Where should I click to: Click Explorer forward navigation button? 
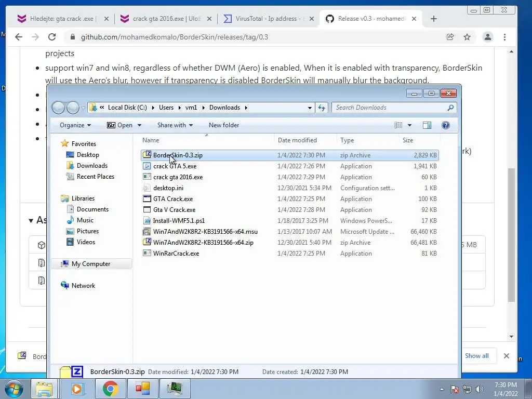pos(73,108)
